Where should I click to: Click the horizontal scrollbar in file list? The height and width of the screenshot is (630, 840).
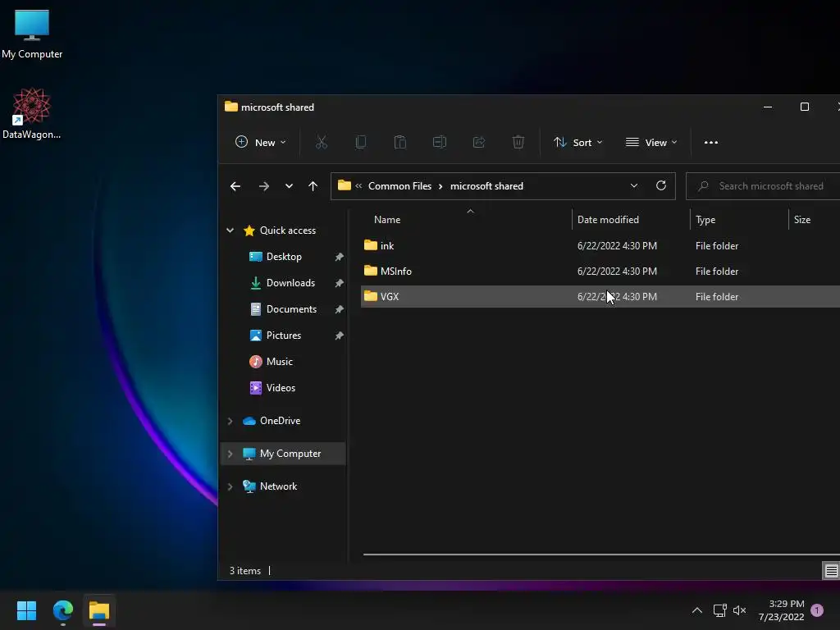click(601, 555)
